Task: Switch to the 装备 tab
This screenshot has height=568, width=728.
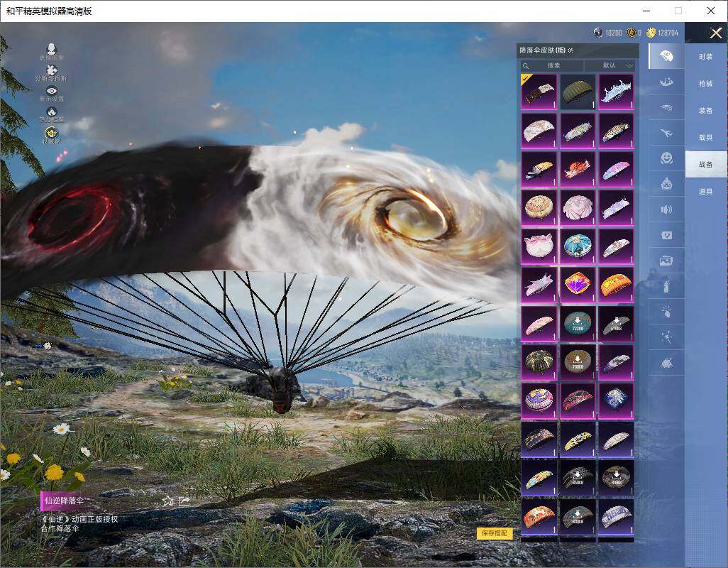Action: pyautogui.click(x=706, y=111)
